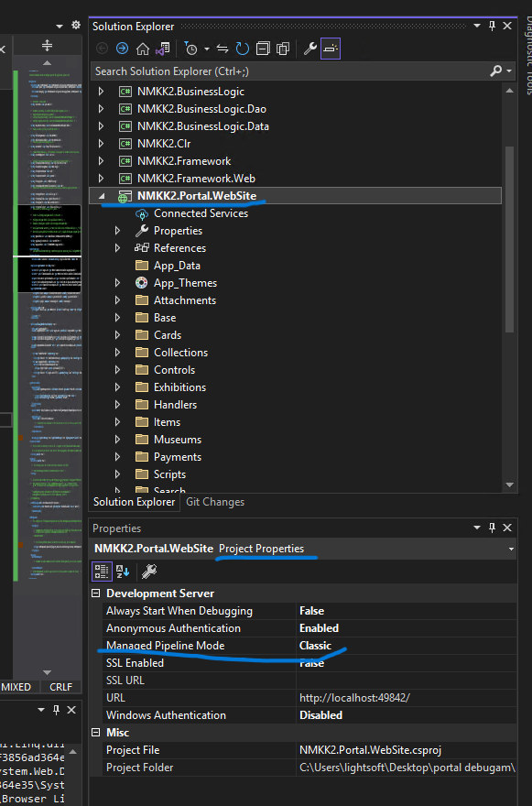Open the Pending Changes Filter clock icon

tap(190, 49)
